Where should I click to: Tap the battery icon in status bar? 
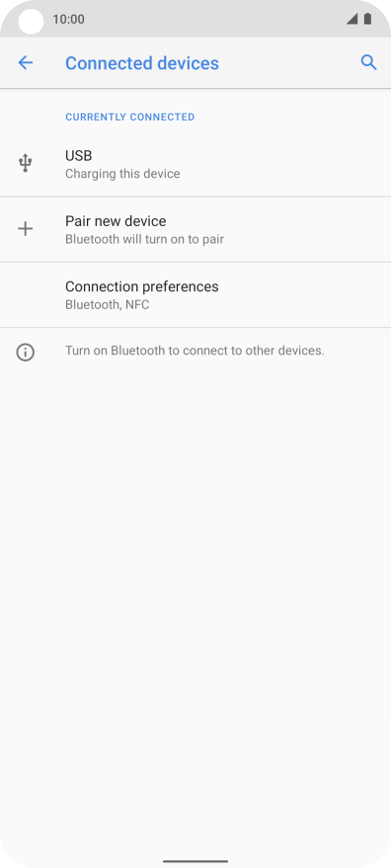[x=367, y=19]
